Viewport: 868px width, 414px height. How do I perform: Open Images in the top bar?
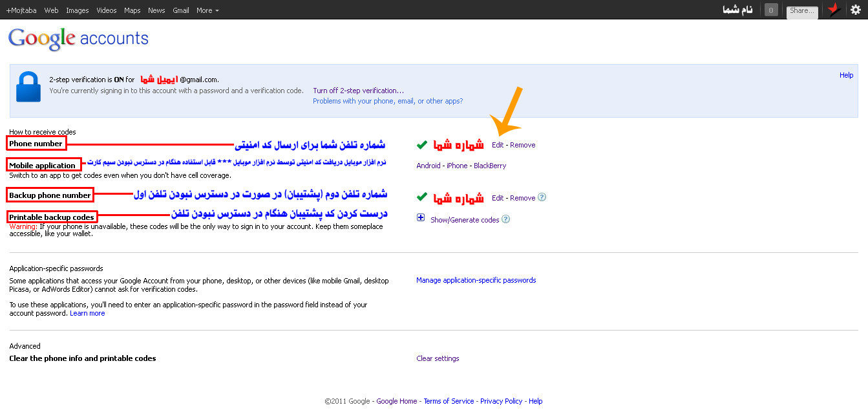(78, 10)
